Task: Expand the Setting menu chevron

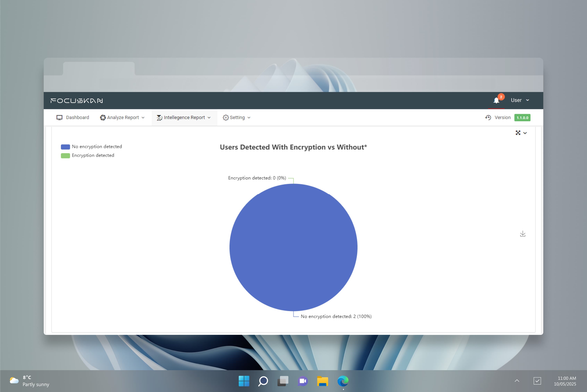Action: pyautogui.click(x=249, y=117)
